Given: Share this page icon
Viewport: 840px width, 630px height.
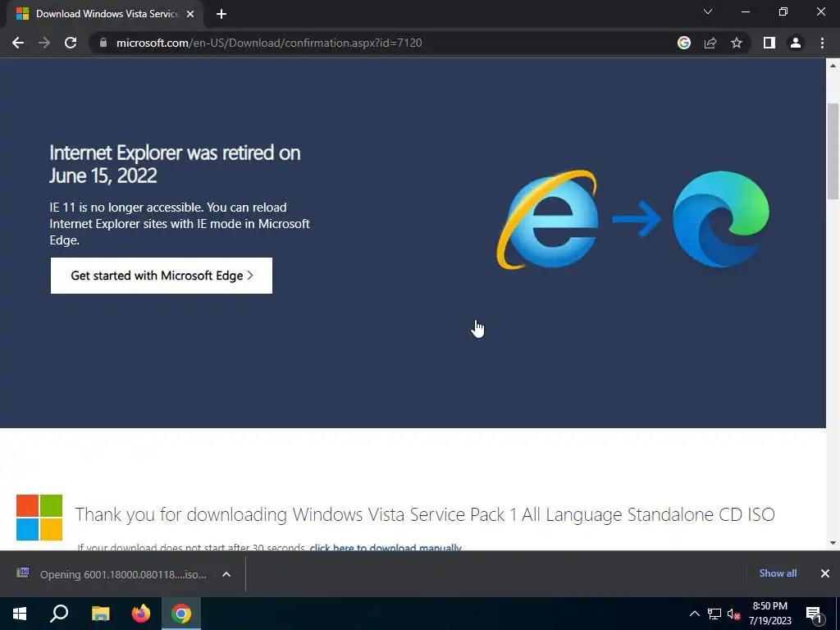Looking at the screenshot, I should tap(710, 43).
